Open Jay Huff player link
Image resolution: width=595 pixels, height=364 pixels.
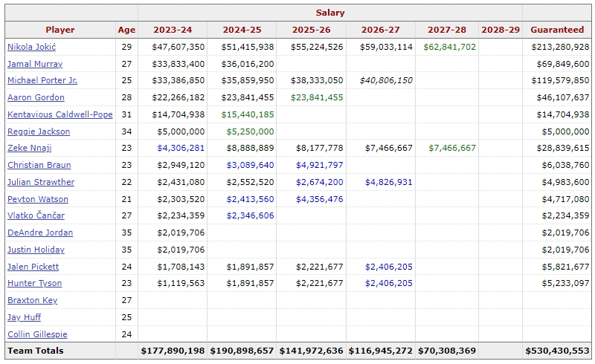pyautogui.click(x=24, y=317)
